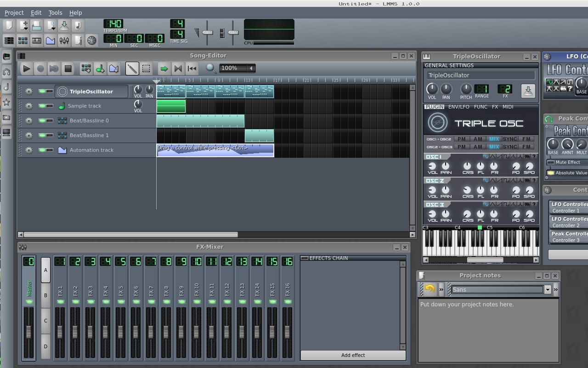Create a new project with the blank file icon
The width and height of the screenshot is (588, 368).
8,25
